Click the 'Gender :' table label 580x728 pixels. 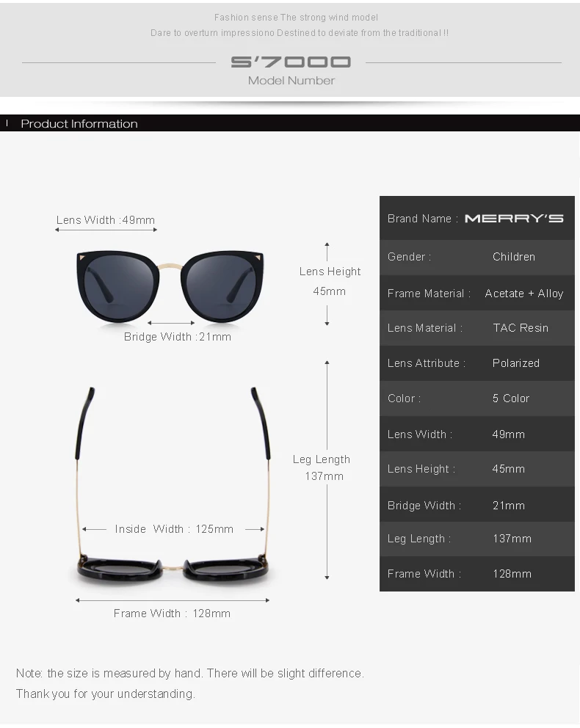click(409, 257)
